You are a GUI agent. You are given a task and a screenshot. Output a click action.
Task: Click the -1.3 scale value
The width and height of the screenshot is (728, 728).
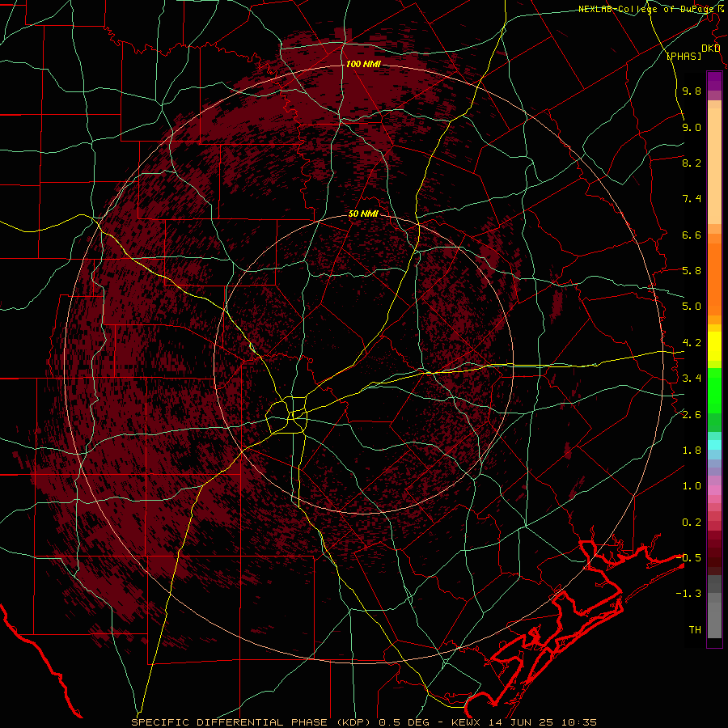689,594
